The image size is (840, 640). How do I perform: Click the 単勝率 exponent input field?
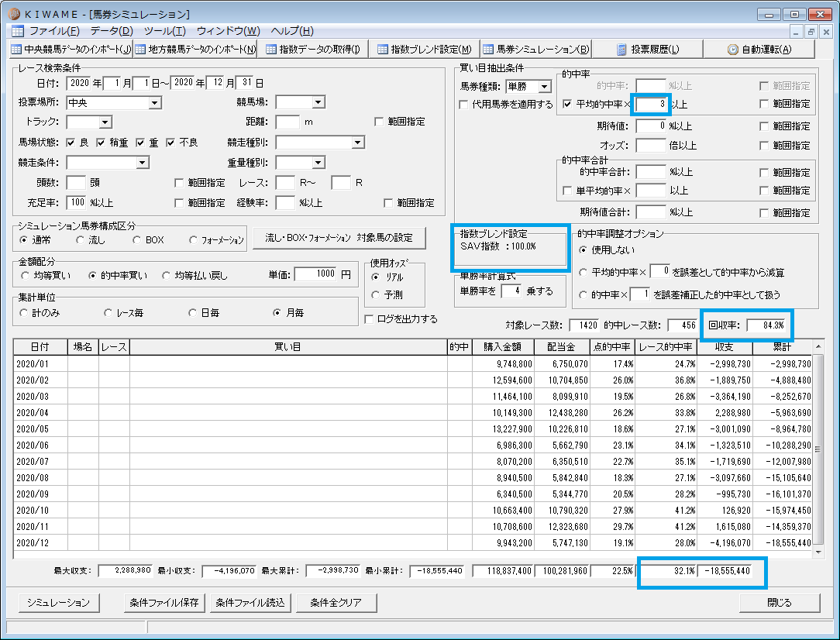click(511, 291)
